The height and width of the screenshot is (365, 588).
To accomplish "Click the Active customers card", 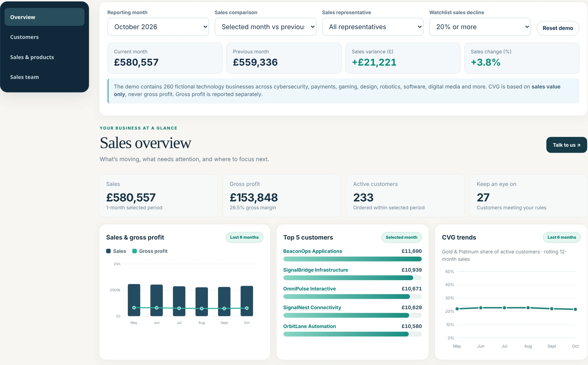I will coord(405,196).
